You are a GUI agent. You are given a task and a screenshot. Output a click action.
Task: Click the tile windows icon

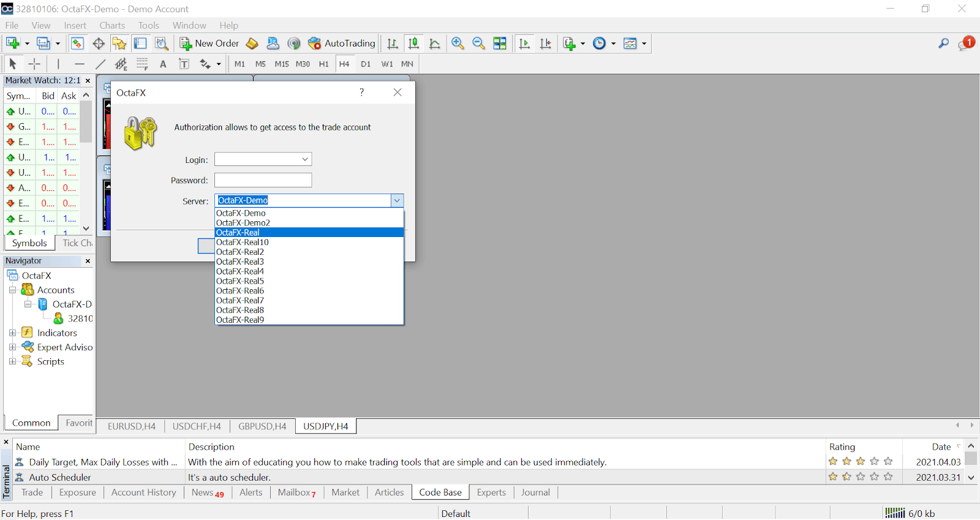click(x=500, y=43)
